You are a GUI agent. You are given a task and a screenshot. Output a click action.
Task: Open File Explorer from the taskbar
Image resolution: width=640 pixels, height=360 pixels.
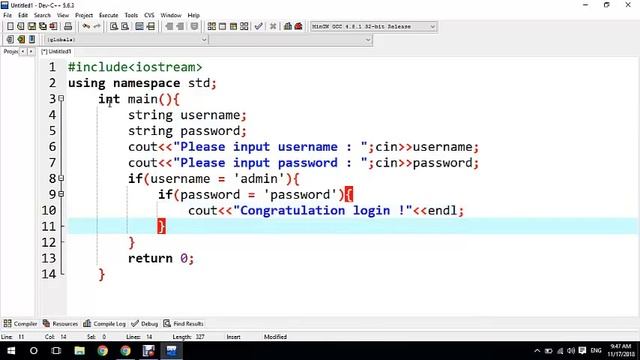pyautogui.click(x=79, y=351)
